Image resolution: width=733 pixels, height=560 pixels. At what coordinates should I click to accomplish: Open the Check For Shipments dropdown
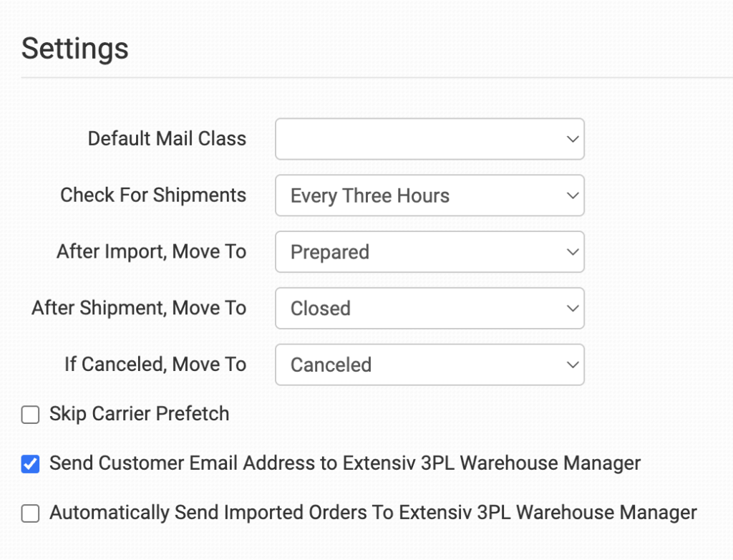[429, 195]
